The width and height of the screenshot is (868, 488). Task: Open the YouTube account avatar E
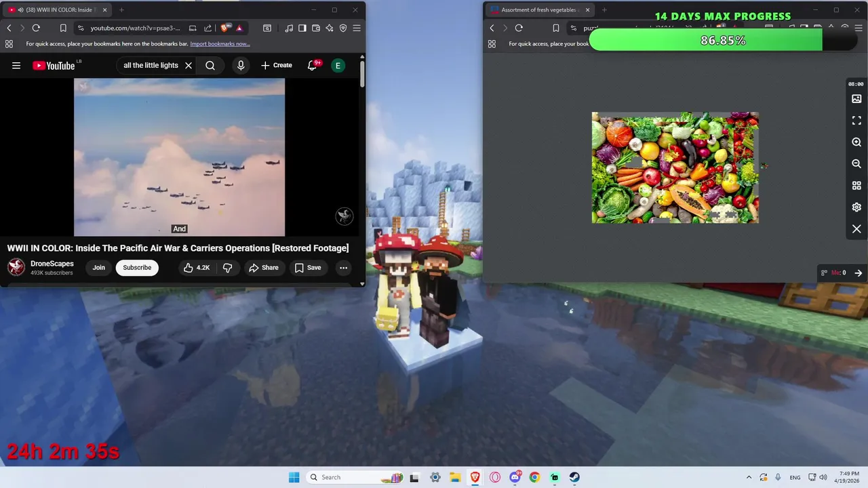338,66
